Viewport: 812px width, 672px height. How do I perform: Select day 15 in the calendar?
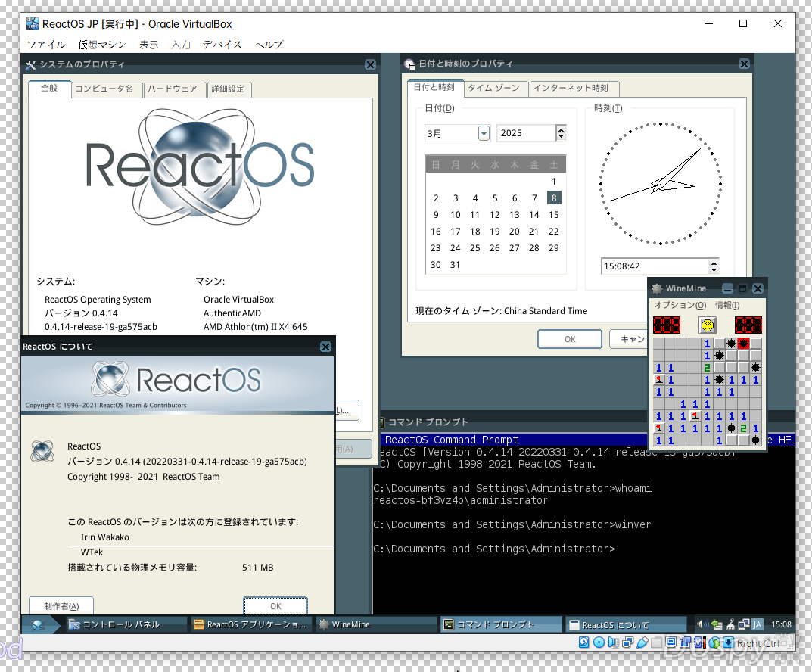click(553, 215)
